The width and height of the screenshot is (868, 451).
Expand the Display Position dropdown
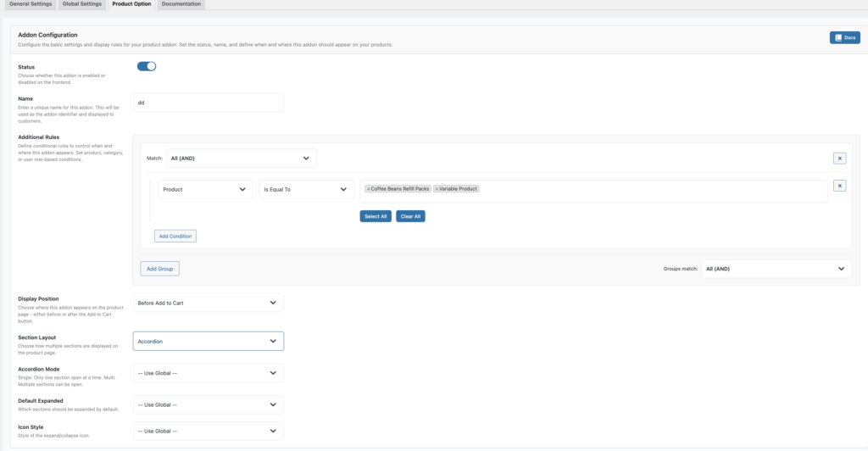pos(209,303)
